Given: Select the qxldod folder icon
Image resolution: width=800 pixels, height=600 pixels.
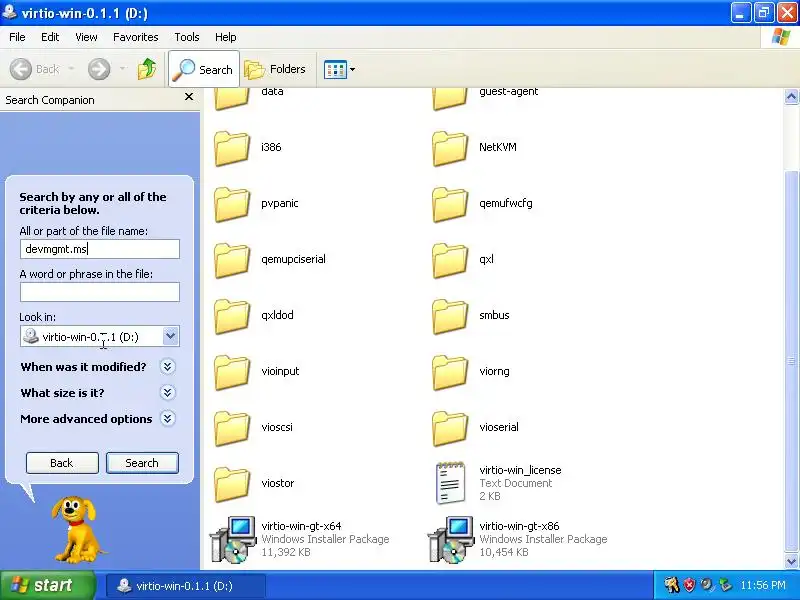Looking at the screenshot, I should point(232,317).
